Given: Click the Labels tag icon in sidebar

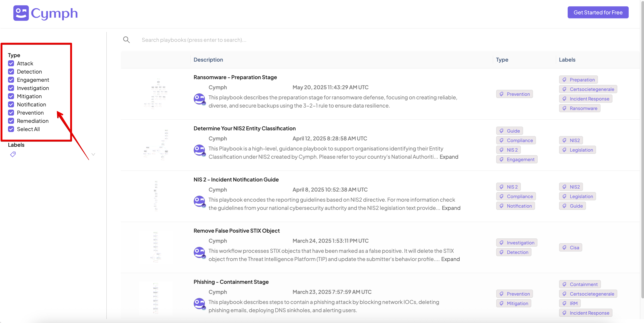Looking at the screenshot, I should 13,154.
